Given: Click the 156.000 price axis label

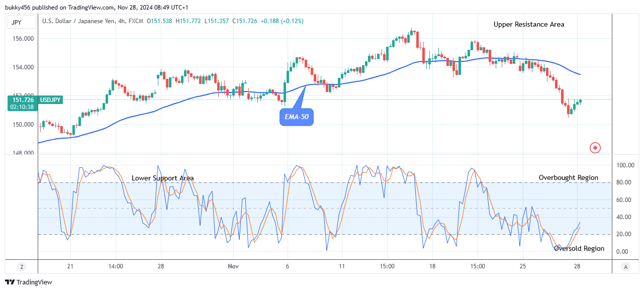Looking at the screenshot, I should tap(23, 39).
